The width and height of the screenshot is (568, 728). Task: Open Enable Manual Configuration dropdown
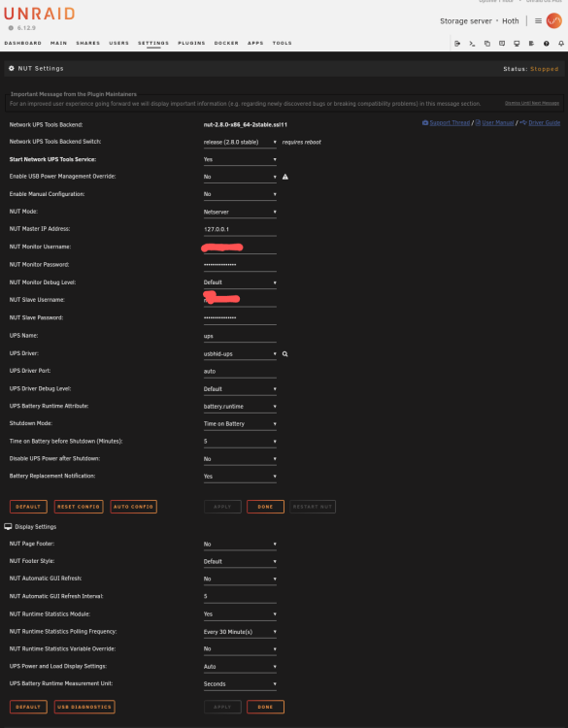point(240,194)
